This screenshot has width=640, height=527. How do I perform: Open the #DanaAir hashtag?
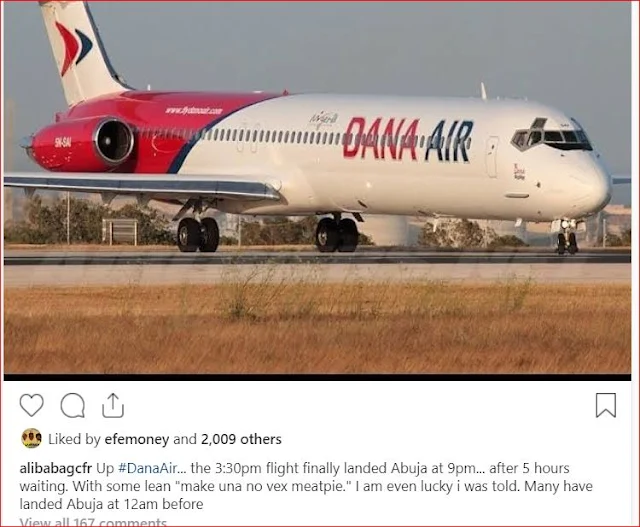(x=148, y=468)
